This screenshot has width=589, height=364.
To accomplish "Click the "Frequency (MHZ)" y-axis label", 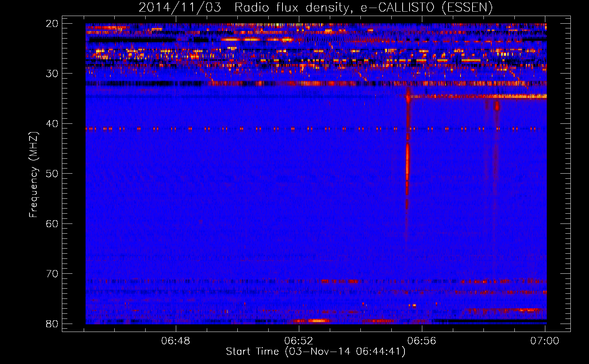I will pos(33,175).
